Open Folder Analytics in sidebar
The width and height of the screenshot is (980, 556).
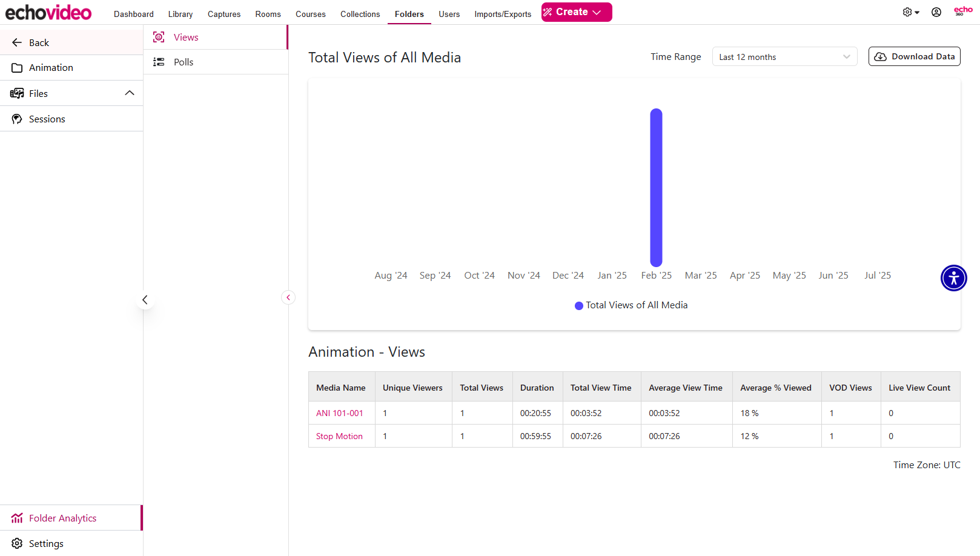click(71, 518)
